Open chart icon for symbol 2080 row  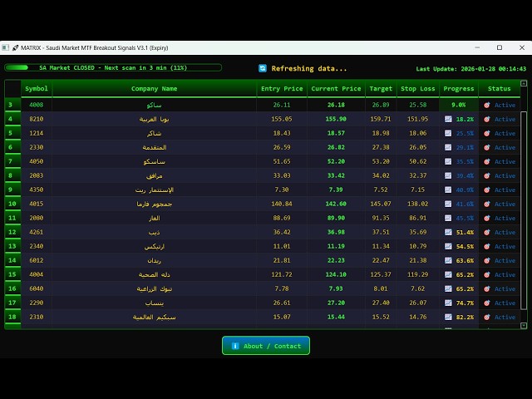point(448,218)
